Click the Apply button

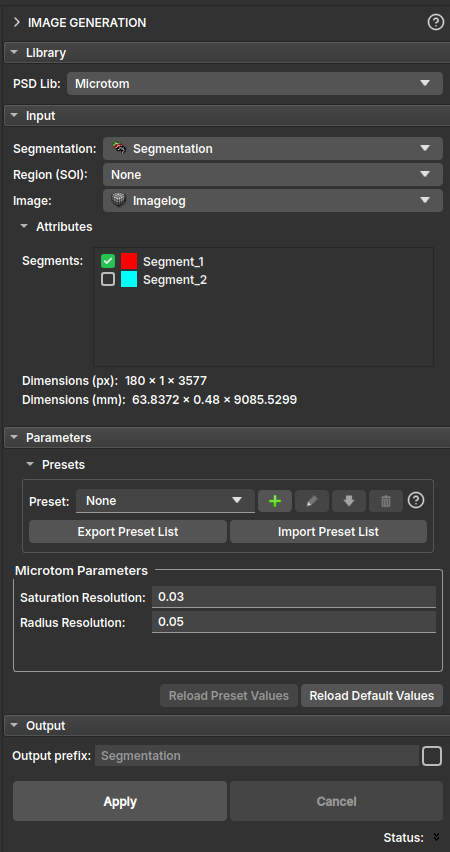120,801
